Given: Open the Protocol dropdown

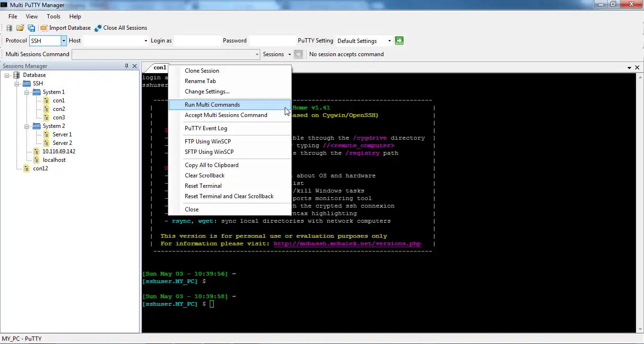Looking at the screenshot, I should pyautogui.click(x=64, y=41).
